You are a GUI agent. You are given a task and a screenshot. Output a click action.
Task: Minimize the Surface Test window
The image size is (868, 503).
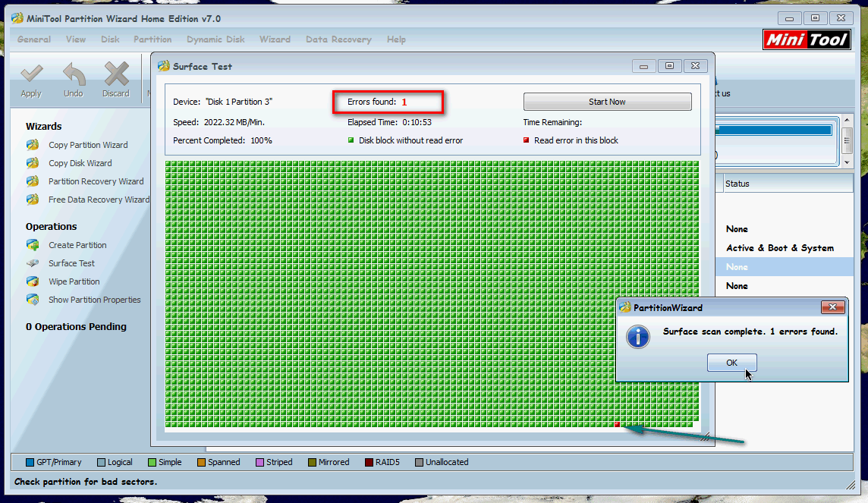coord(644,66)
